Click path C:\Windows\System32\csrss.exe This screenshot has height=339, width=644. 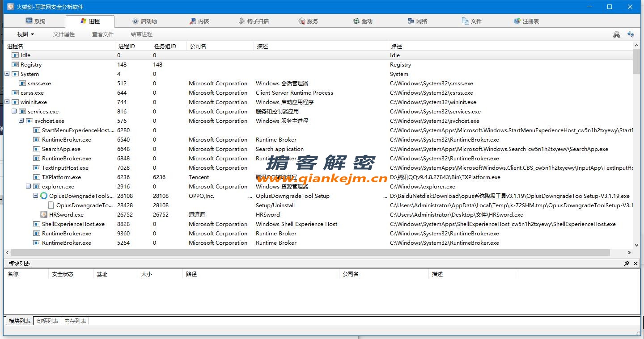coord(431,93)
